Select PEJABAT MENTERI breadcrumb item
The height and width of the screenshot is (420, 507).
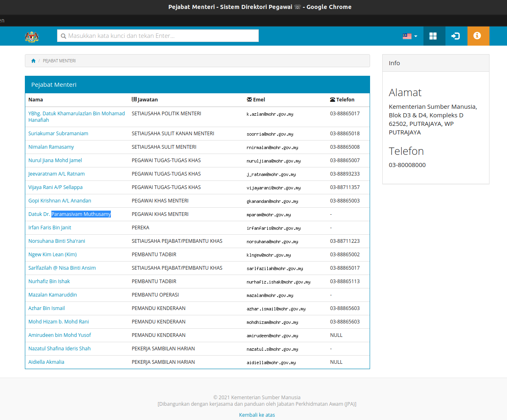59,61
